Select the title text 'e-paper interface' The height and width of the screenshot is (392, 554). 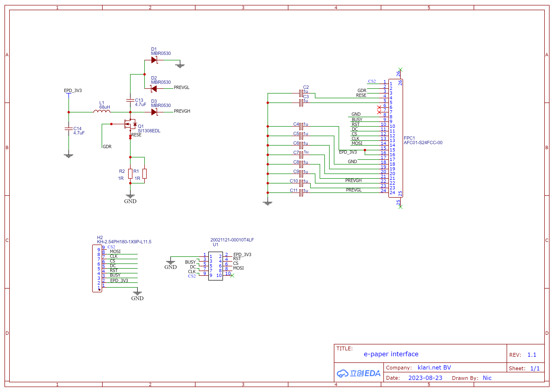click(x=391, y=354)
